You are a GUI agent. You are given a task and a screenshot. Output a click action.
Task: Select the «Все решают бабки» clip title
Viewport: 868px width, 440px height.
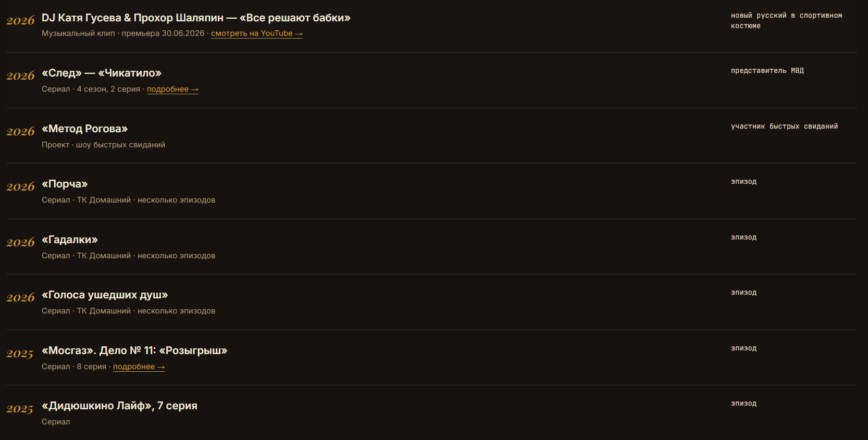pyautogui.click(x=196, y=18)
